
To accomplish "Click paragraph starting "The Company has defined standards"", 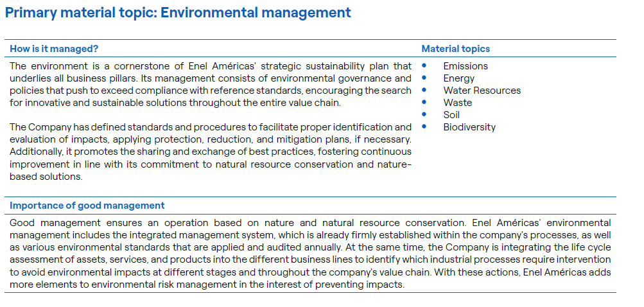I will [211, 152].
